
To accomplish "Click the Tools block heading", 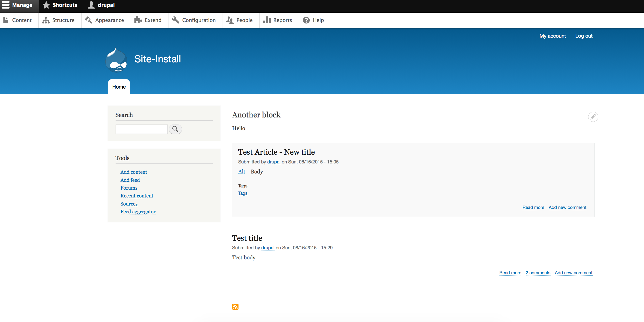I will [122, 158].
